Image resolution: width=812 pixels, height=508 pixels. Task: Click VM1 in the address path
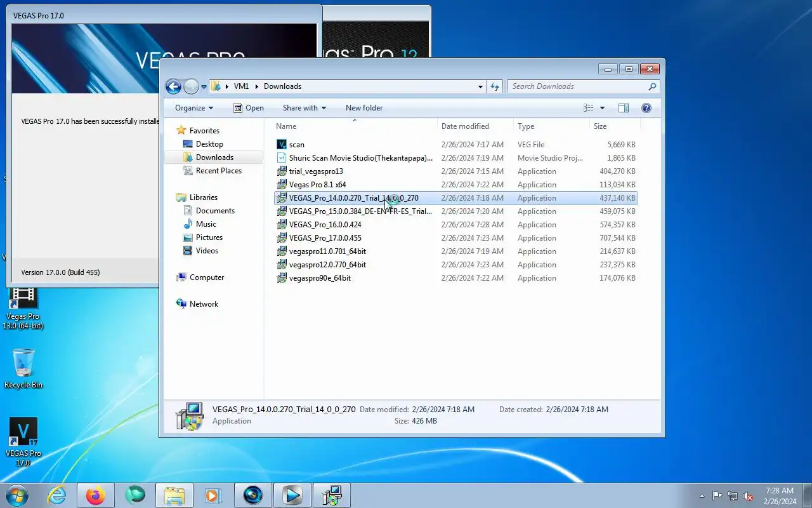coord(241,86)
